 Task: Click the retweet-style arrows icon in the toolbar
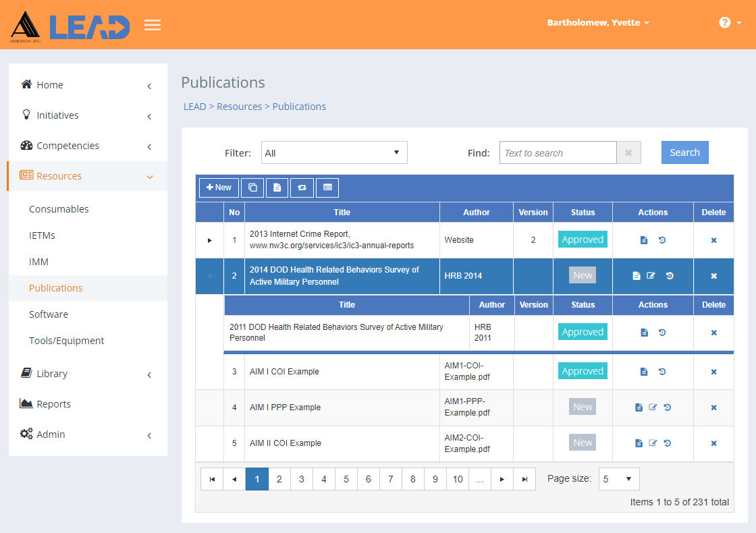(x=302, y=188)
